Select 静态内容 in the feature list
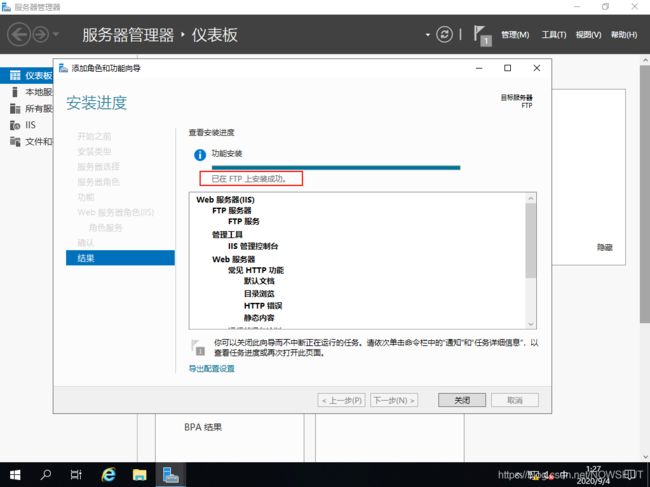The width and height of the screenshot is (650, 487). coord(259,318)
